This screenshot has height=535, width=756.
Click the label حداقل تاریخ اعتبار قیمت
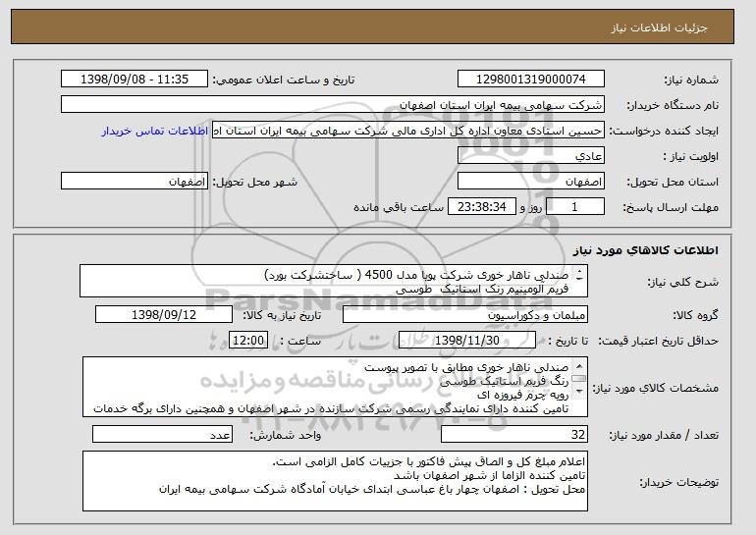point(659,341)
